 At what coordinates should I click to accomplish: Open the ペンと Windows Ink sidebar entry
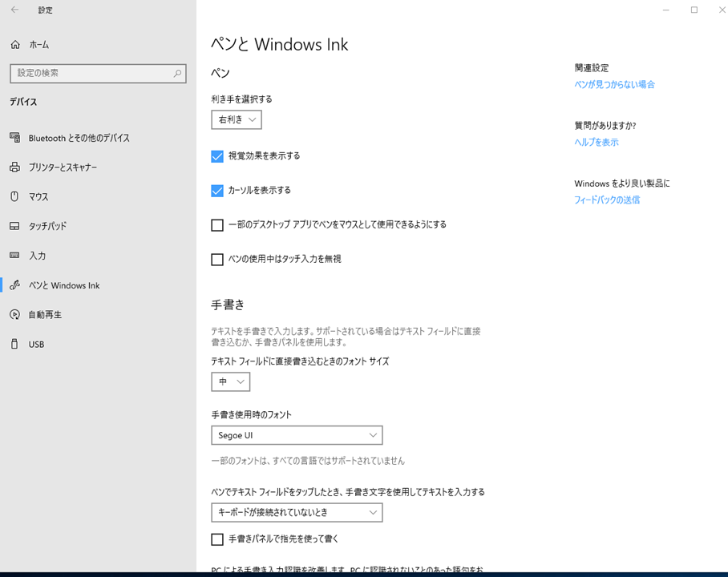98,285
